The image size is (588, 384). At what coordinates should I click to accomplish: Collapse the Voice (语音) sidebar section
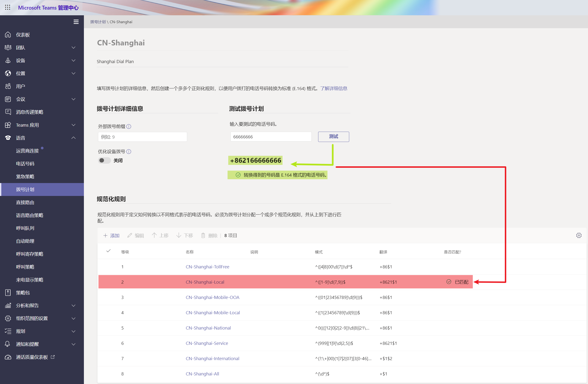point(73,138)
